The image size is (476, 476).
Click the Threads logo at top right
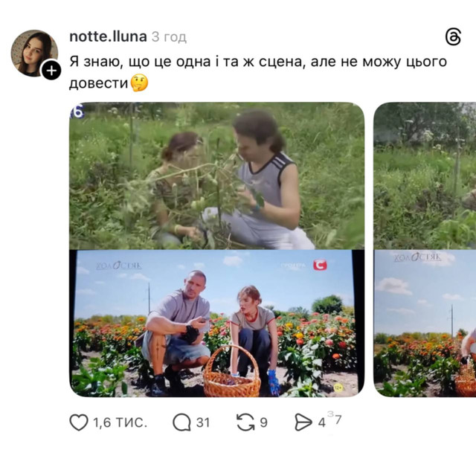tap(453, 36)
